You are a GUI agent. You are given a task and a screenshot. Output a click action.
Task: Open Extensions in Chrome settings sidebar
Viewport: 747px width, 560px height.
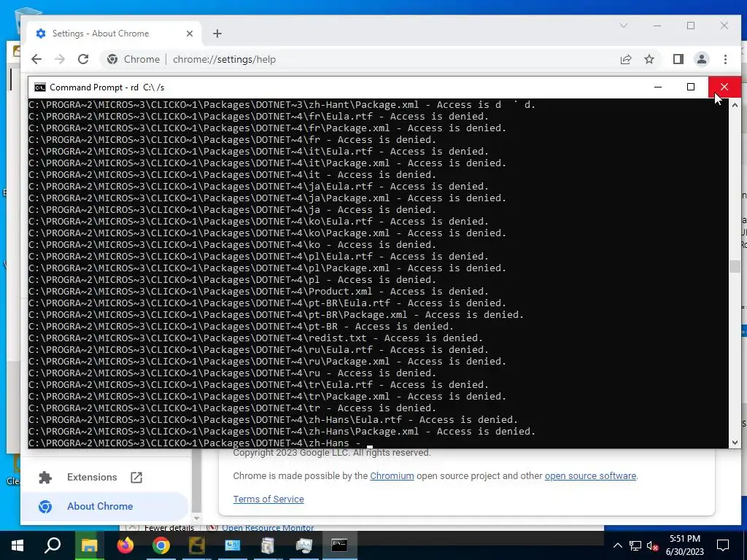90,477
